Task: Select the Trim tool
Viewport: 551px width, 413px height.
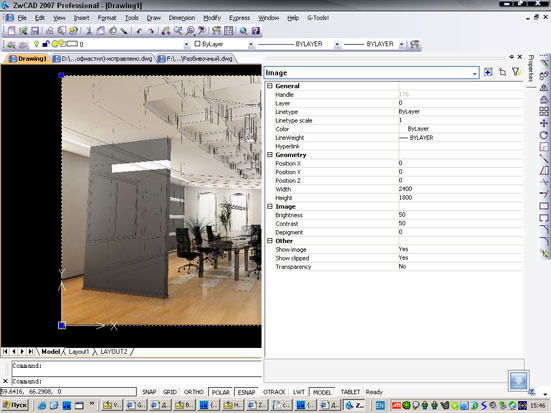Action: [x=544, y=182]
